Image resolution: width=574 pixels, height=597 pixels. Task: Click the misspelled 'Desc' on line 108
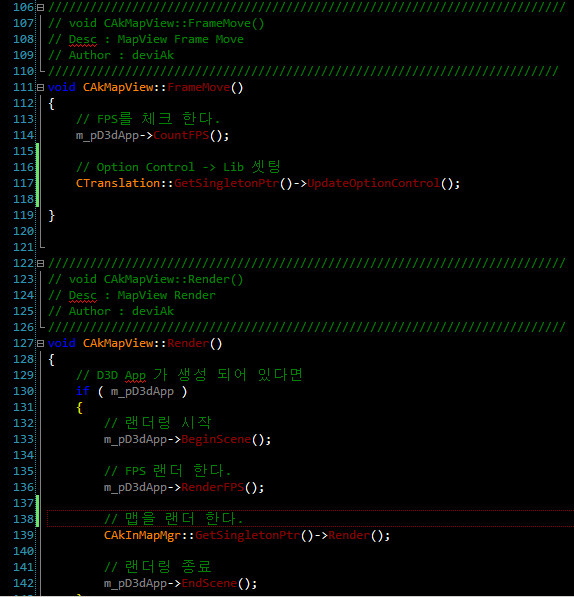point(83,39)
